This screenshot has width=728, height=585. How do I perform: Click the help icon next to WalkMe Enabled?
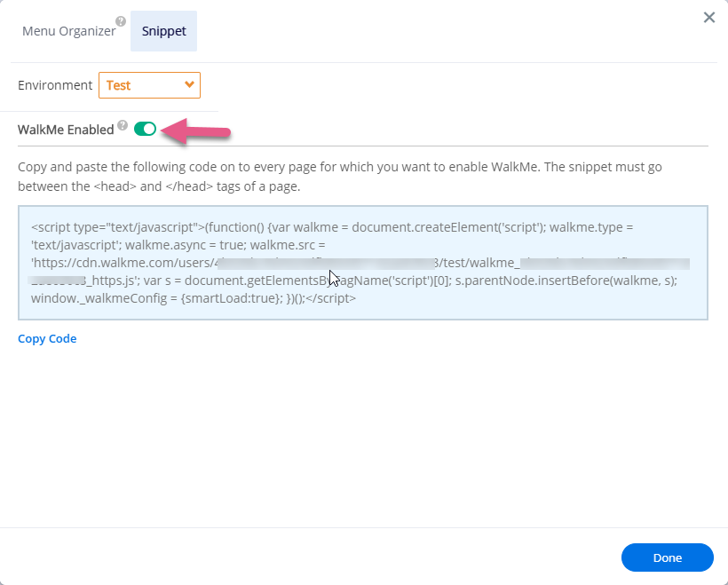(x=123, y=126)
